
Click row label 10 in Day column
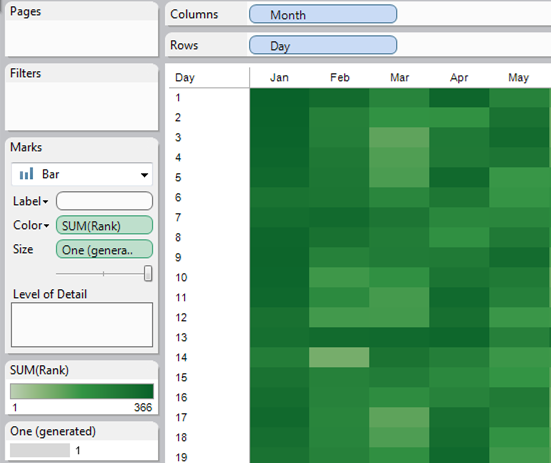tap(181, 278)
